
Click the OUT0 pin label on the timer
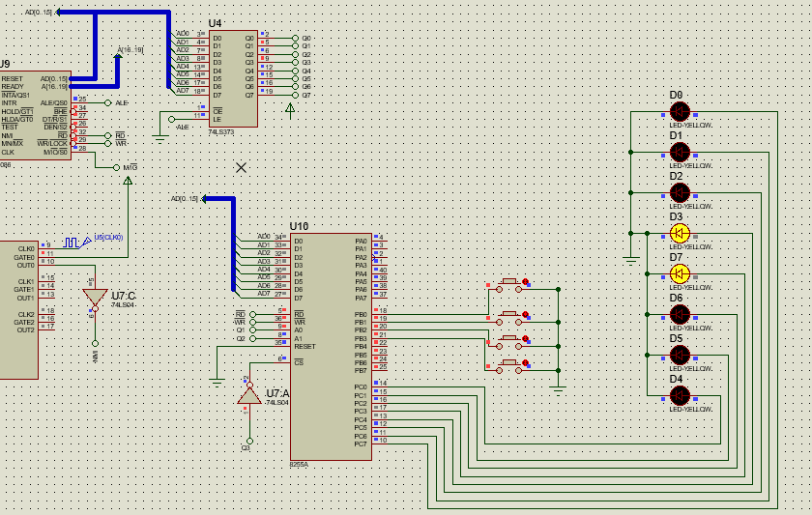(x=26, y=266)
